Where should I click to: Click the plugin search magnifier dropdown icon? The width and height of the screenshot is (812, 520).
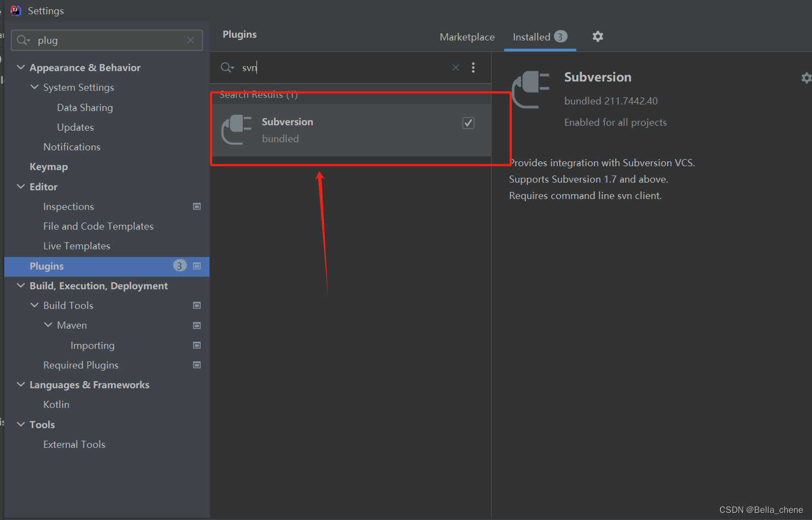[x=227, y=68]
